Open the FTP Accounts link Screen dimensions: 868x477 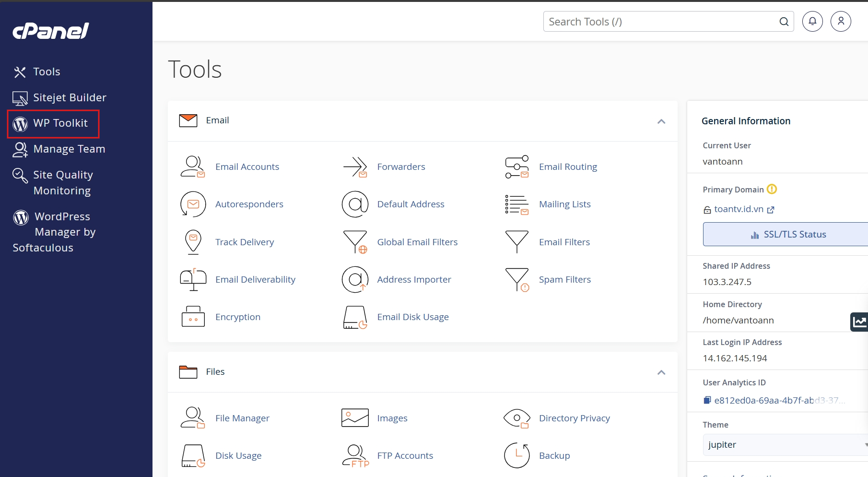click(x=405, y=456)
